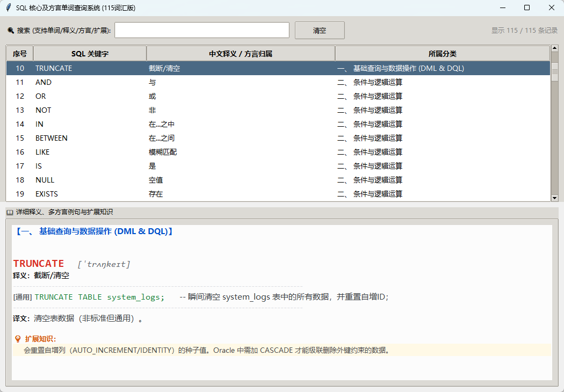The image size is (564, 392).
Task: Select the NOT keyword row
Action: coord(278,111)
